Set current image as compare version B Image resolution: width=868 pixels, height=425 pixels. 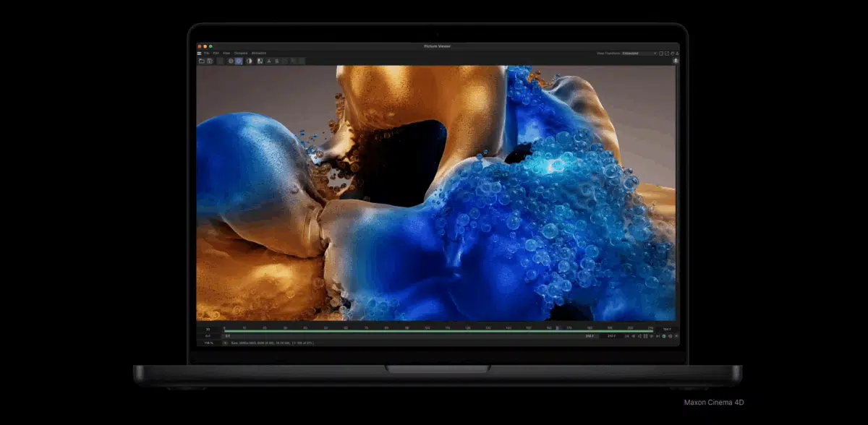tap(277, 61)
